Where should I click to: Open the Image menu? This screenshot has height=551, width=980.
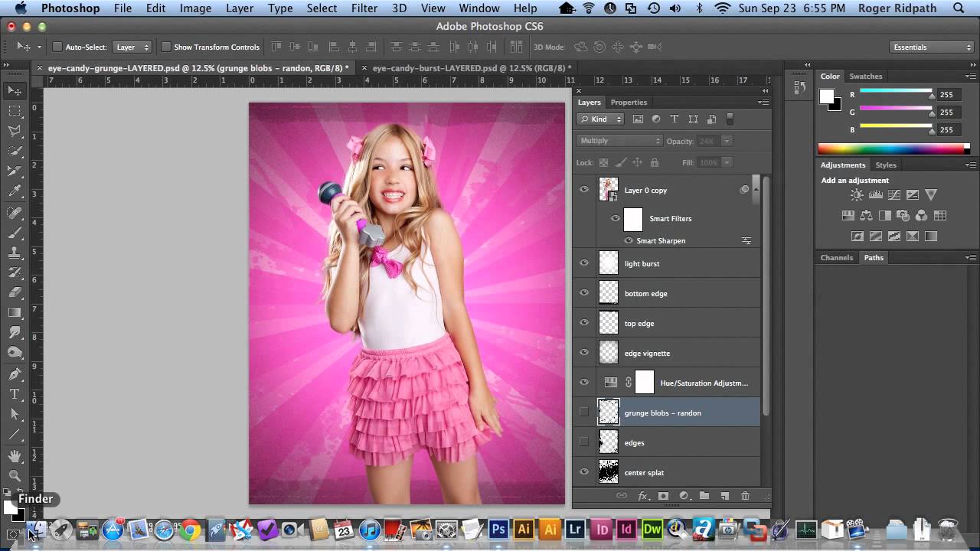click(195, 8)
